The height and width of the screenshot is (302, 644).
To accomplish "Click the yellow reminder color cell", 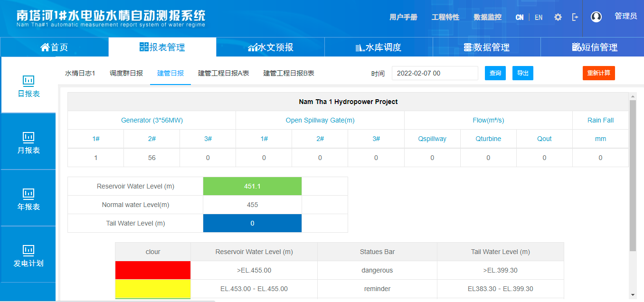I will [153, 289].
